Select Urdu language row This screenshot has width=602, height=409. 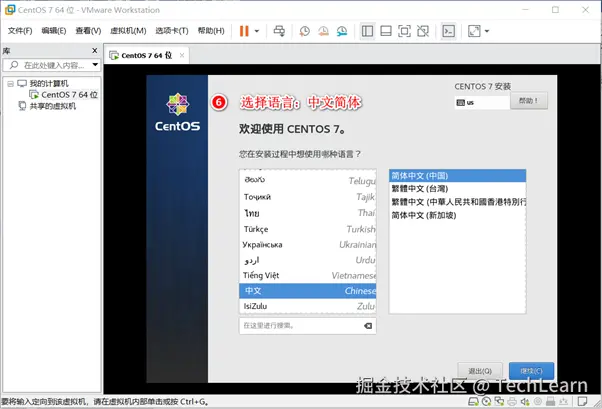click(x=308, y=260)
